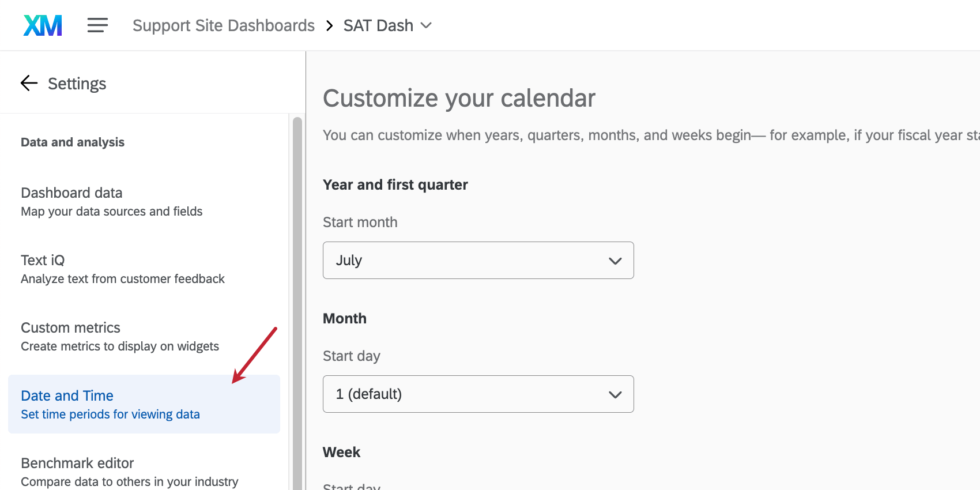The image size is (980, 490).
Task: Select Text iQ settings
Action: 42,260
